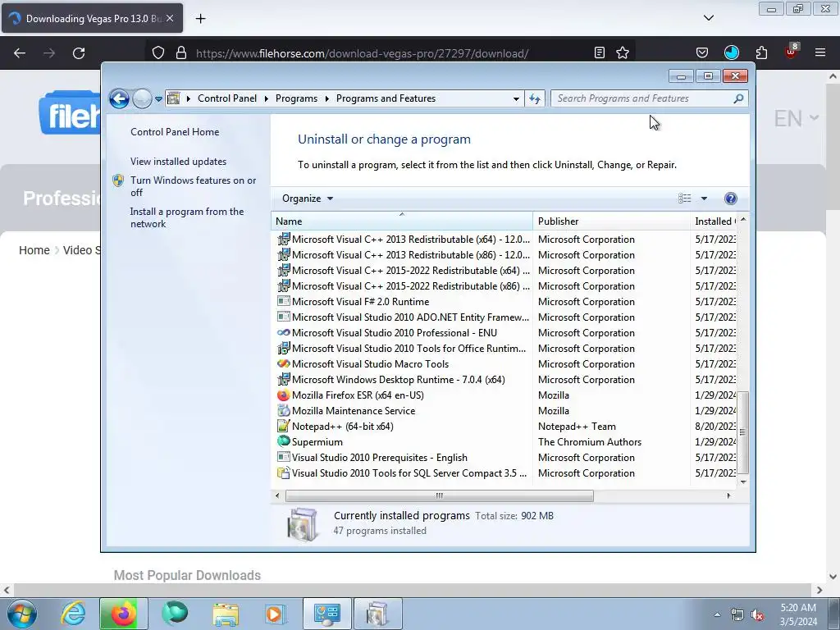Click 'Notepad++ Team' publisher cell
The width and height of the screenshot is (840, 630).
(577, 427)
